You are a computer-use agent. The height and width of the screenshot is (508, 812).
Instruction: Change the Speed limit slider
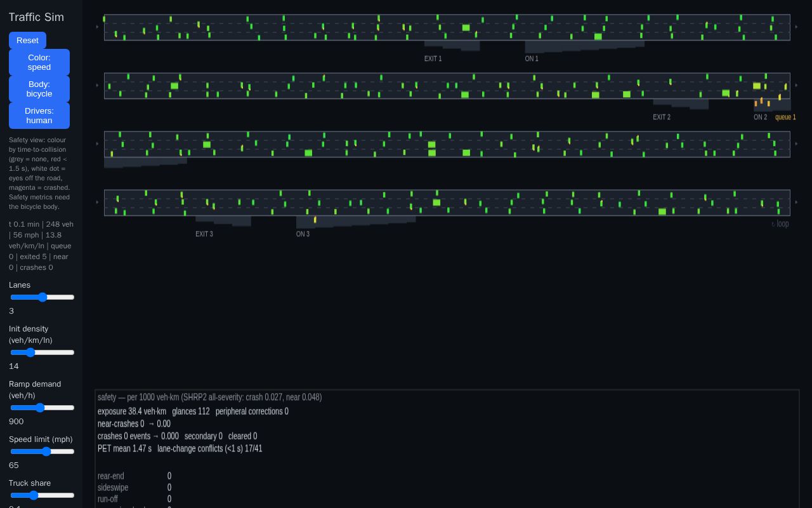(43, 451)
